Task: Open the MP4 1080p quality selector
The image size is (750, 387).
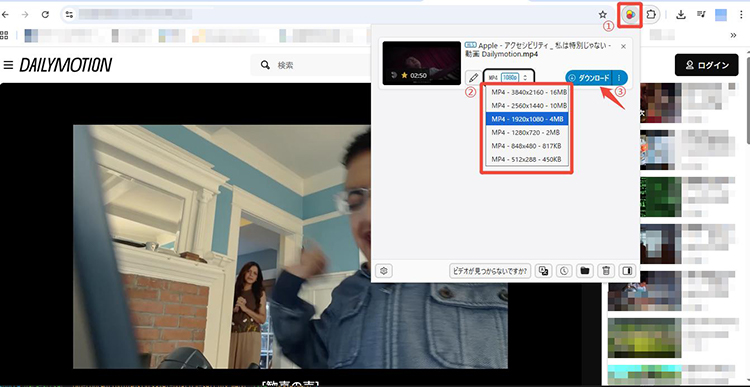Action: click(509, 77)
